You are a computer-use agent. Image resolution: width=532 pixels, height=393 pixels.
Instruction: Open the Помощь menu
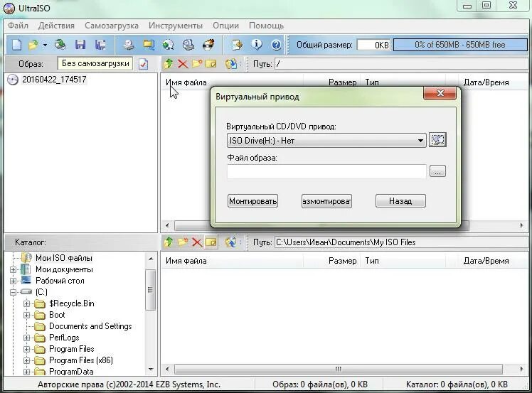(266, 26)
